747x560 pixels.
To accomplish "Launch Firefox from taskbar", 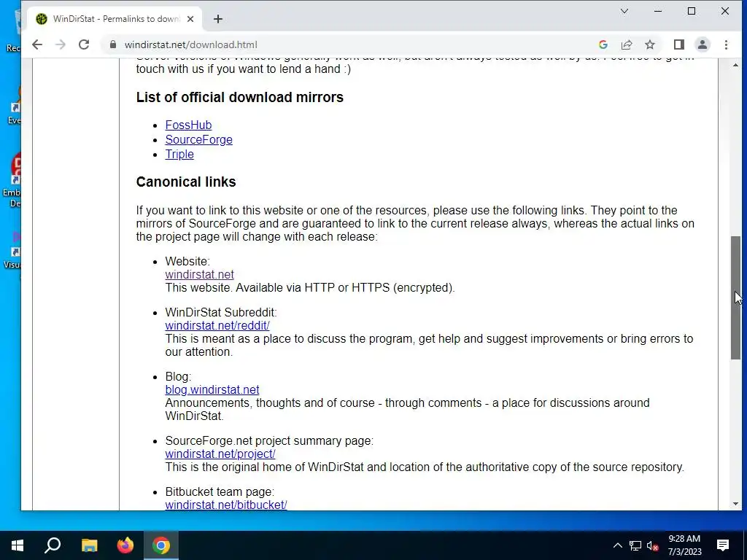I will pos(125,545).
